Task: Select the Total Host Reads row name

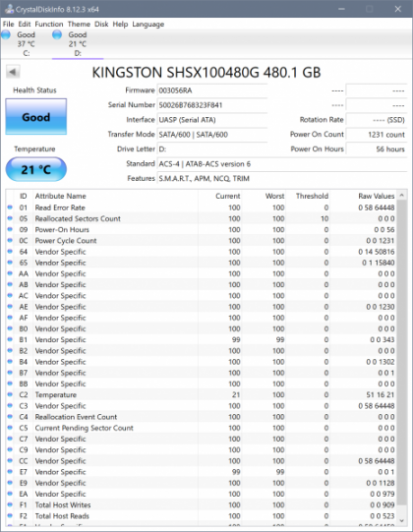Action: tap(62, 516)
